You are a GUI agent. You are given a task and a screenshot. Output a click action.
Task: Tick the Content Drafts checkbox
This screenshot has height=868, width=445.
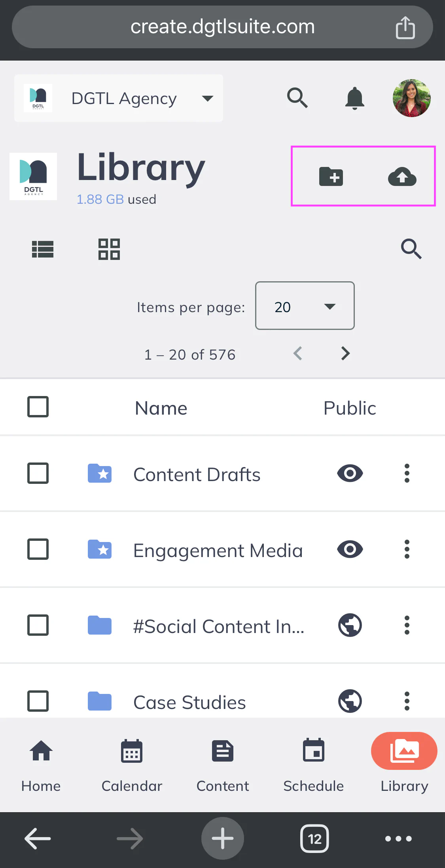click(38, 474)
